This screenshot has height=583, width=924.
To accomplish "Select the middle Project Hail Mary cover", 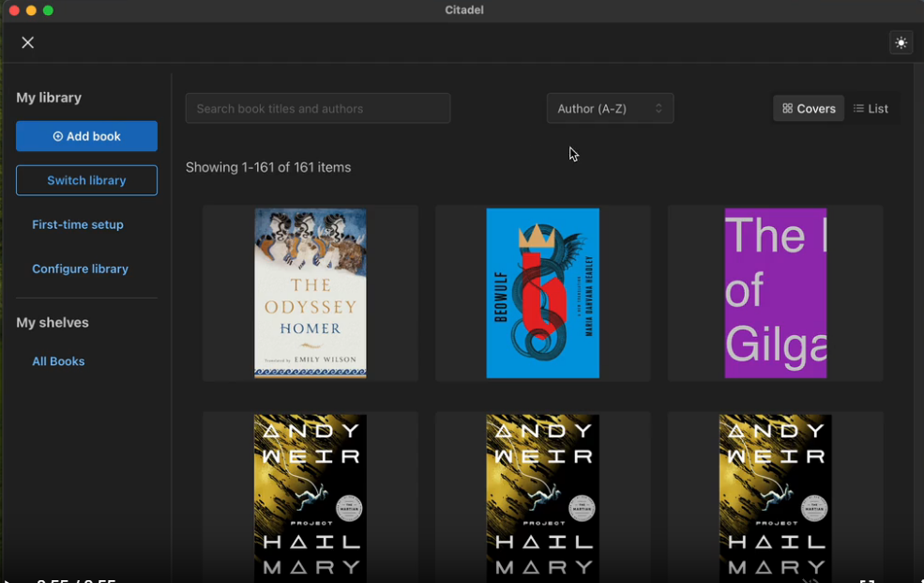I will [542, 498].
